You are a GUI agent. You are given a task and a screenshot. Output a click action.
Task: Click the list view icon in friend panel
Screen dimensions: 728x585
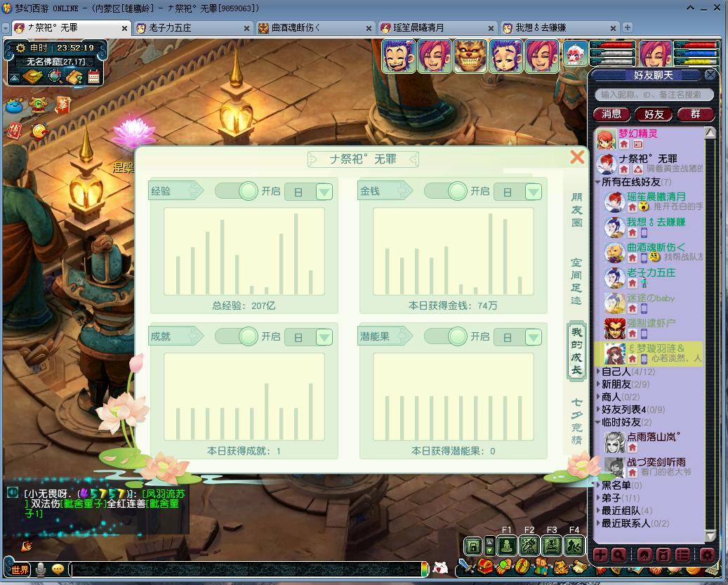pos(682,555)
